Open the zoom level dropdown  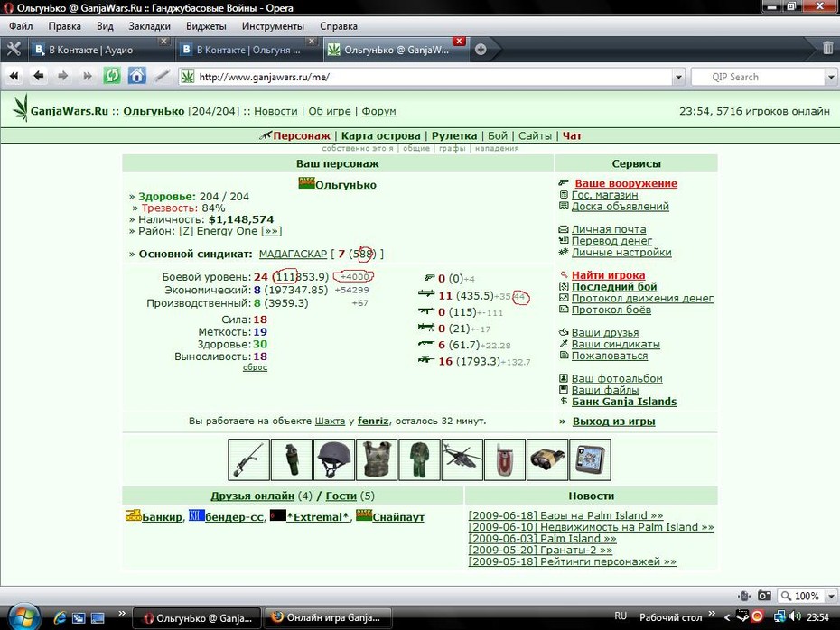tap(831, 596)
